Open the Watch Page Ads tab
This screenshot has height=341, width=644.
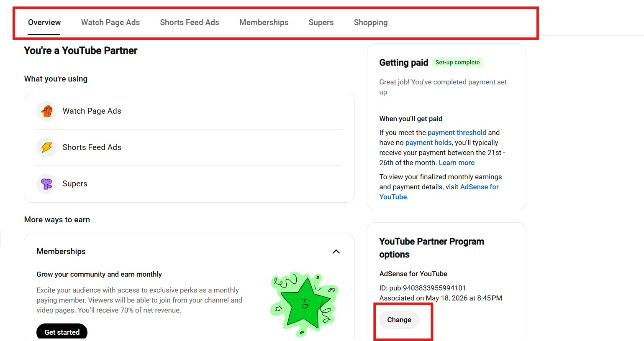point(110,23)
